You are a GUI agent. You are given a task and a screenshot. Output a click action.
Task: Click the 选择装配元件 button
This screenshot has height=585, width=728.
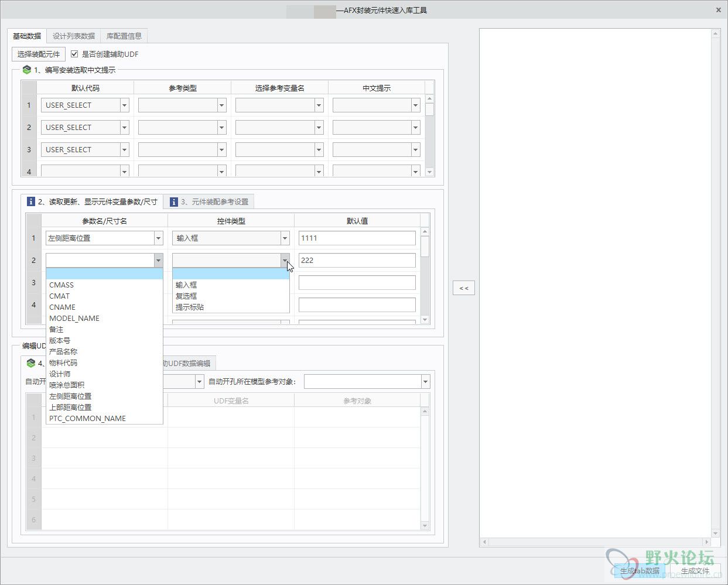pos(39,54)
